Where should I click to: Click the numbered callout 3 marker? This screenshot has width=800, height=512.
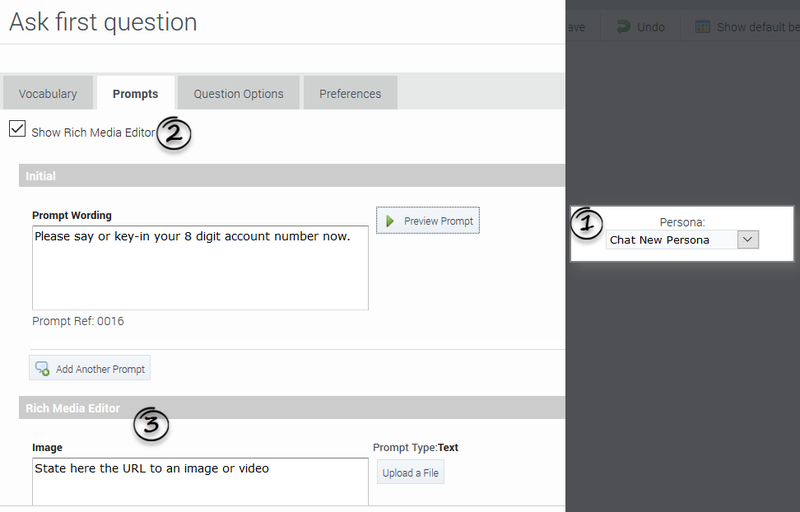[151, 425]
